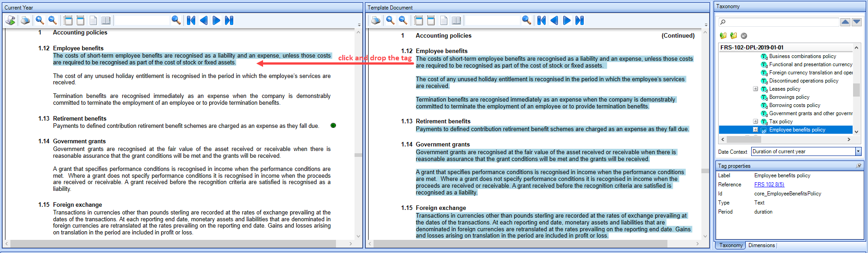This screenshot has height=253, width=868.
Task: Select Discontinued operations policy tag
Action: (804, 81)
